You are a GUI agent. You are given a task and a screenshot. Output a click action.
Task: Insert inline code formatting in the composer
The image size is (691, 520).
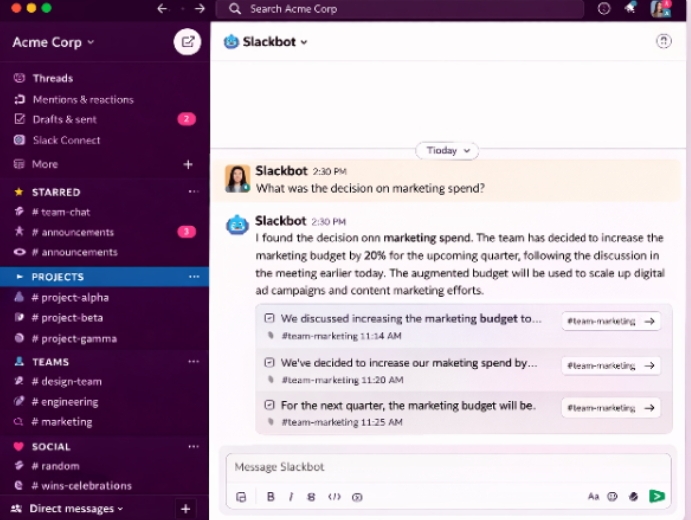334,496
